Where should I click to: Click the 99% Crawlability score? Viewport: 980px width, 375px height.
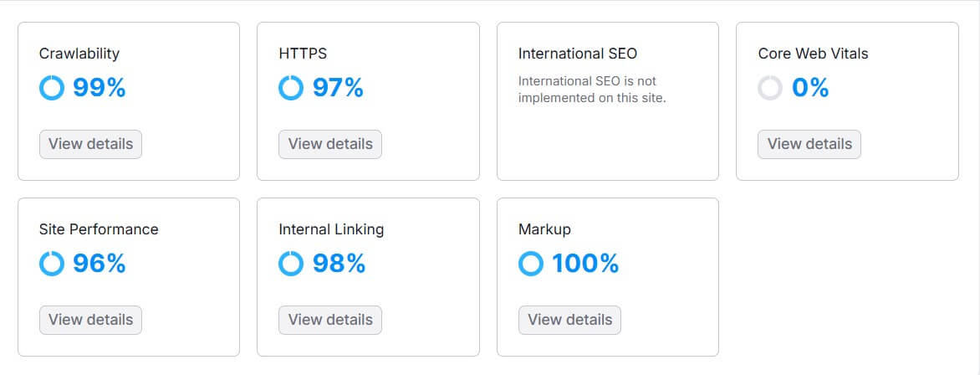[99, 88]
